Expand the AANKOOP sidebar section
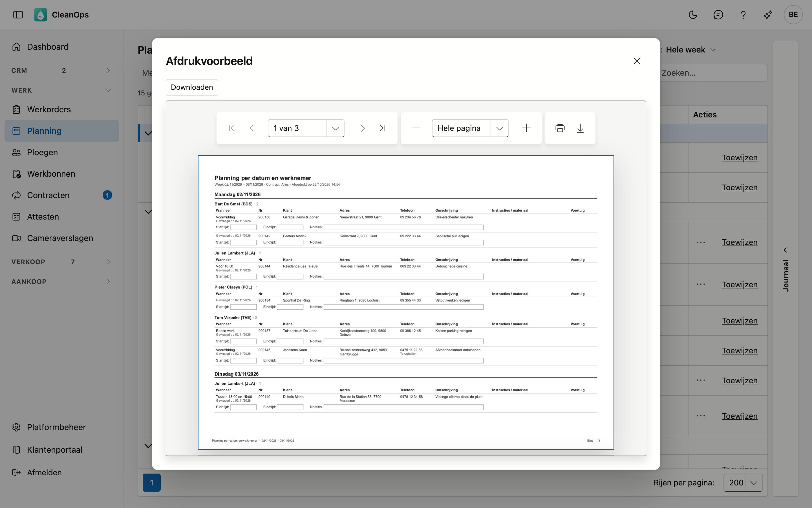 (x=61, y=282)
